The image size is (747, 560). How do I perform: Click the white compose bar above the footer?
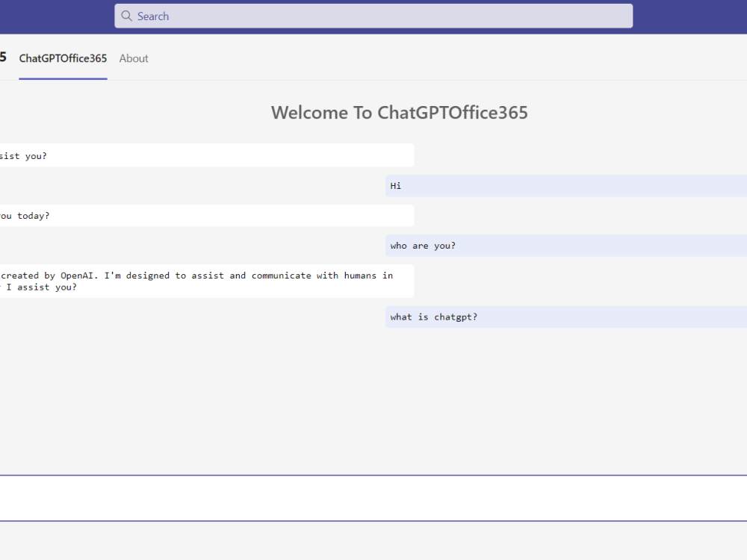pos(373,498)
